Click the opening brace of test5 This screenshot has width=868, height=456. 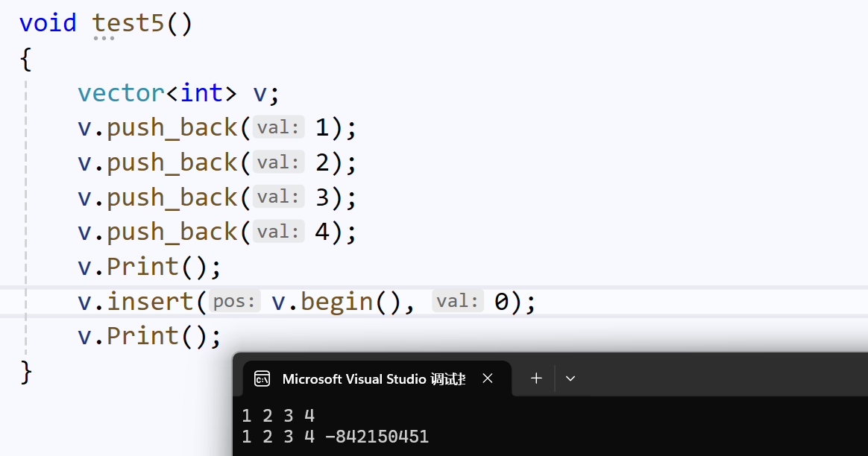26,59
